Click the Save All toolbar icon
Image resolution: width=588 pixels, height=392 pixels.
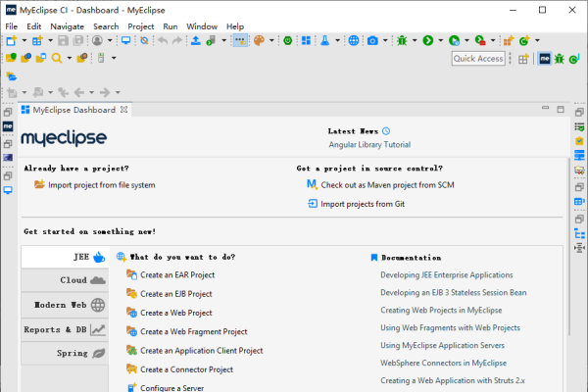coord(78,40)
